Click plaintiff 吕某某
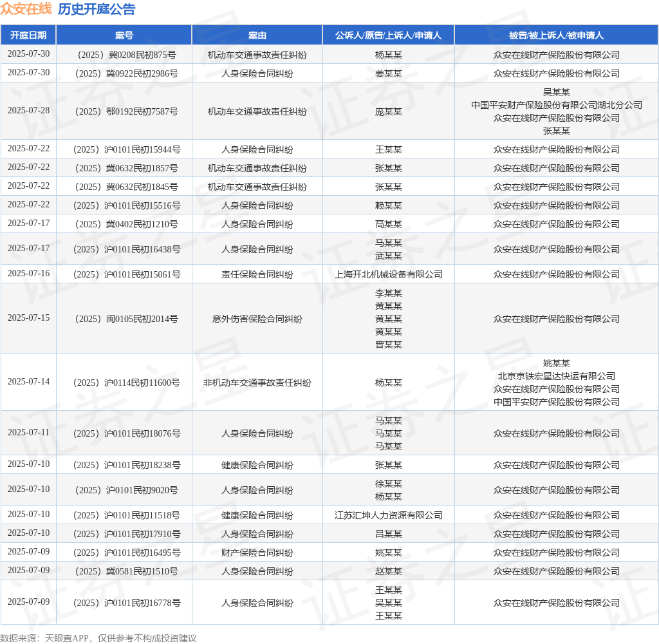 coord(388,535)
